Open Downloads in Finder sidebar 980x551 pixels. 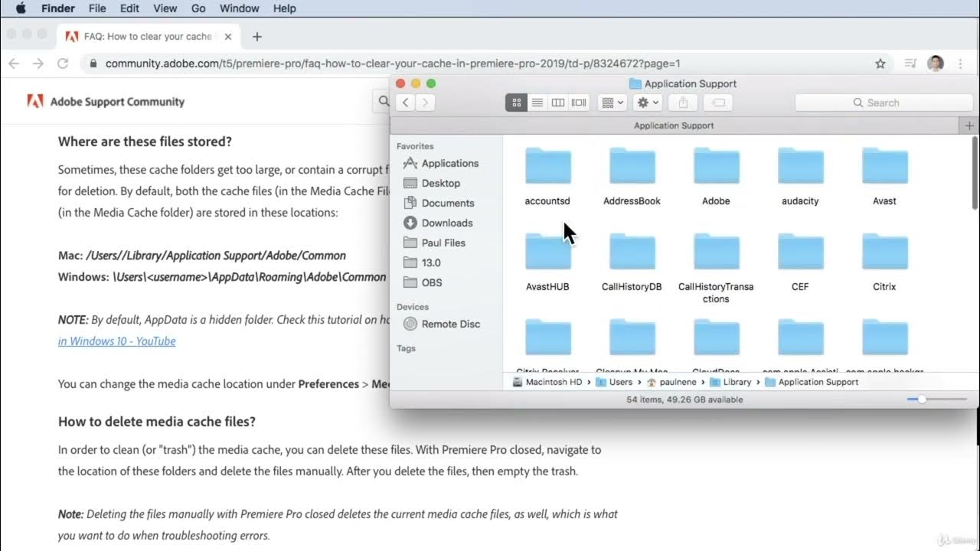click(438, 223)
